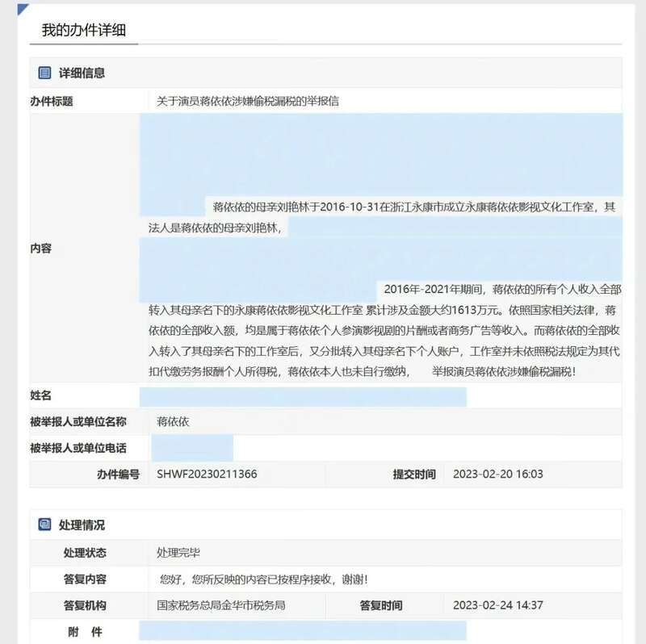Click the 详细信息 section header text
The height and width of the screenshot is (644, 646).
82,73
